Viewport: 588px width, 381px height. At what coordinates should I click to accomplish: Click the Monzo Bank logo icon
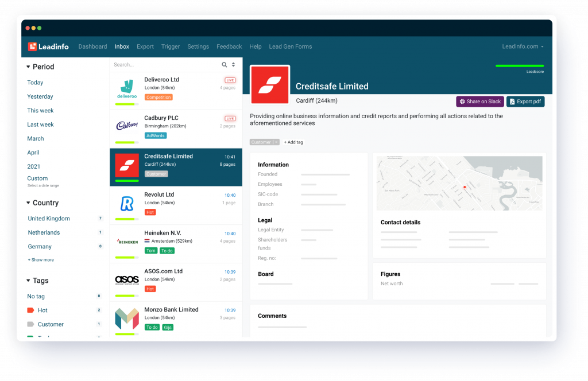pyautogui.click(x=127, y=318)
